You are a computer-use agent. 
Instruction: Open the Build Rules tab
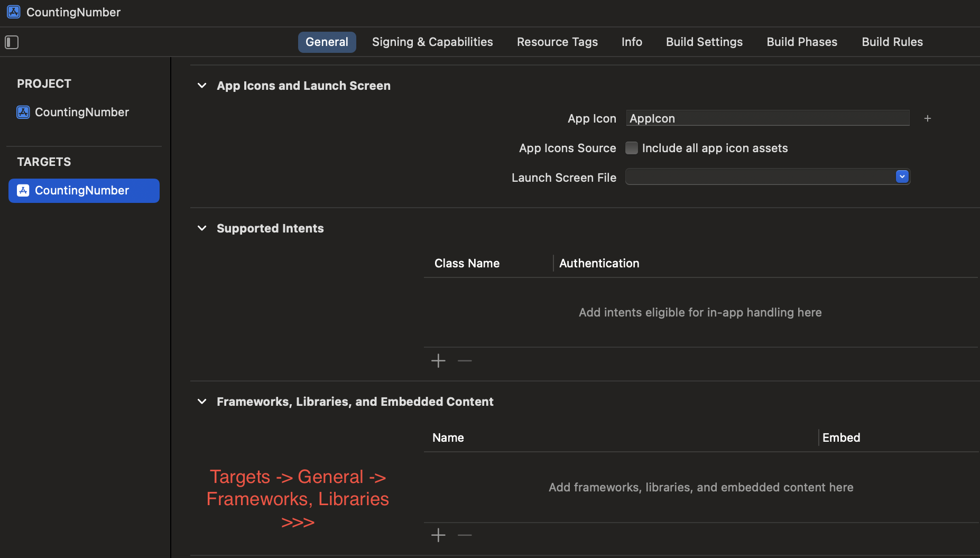[892, 42]
